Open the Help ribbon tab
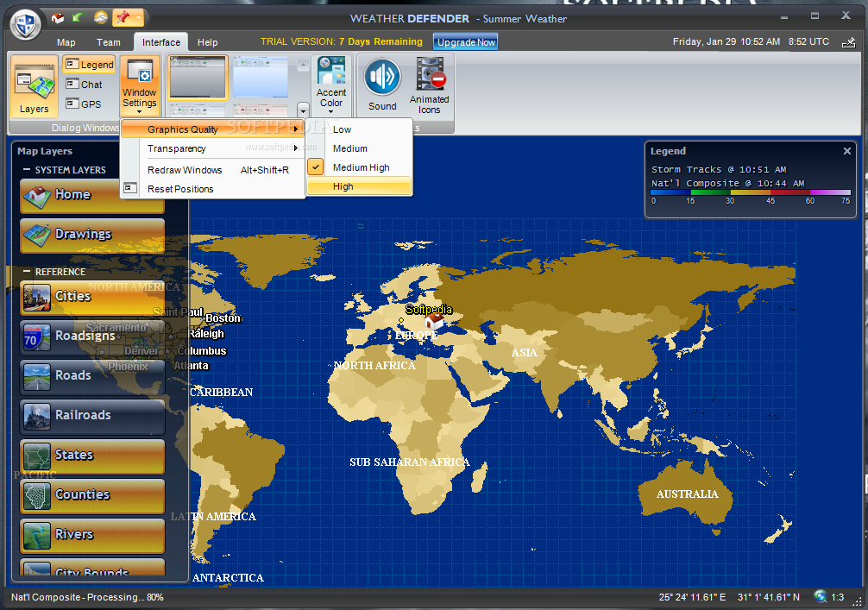Screen dimensions: 868x610 (x=208, y=42)
